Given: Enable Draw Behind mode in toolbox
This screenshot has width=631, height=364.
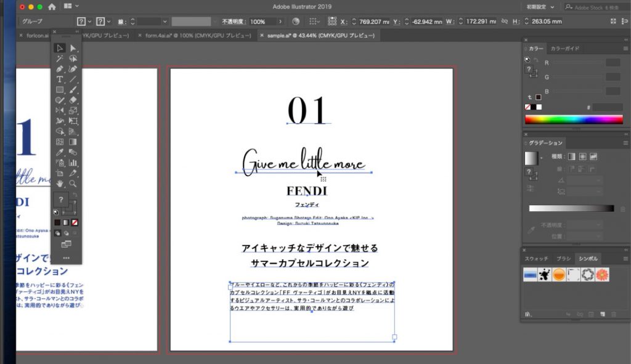Looking at the screenshot, I should pos(67,233).
